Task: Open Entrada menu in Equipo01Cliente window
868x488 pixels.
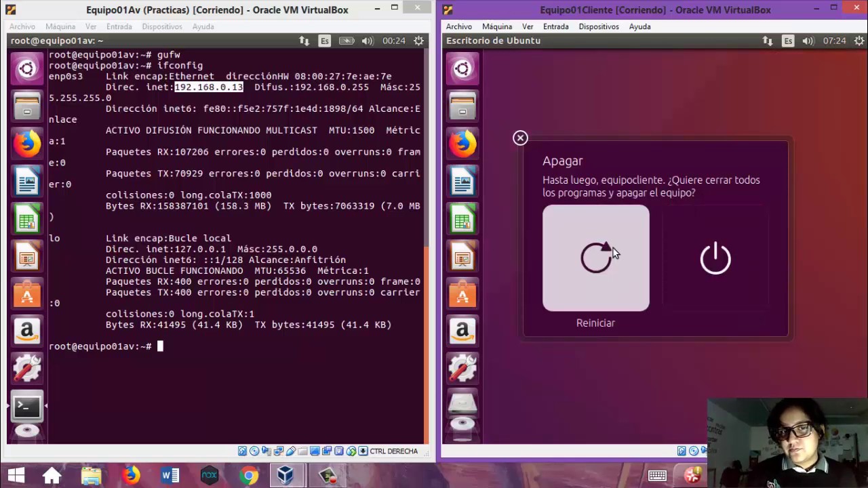Action: click(x=556, y=26)
